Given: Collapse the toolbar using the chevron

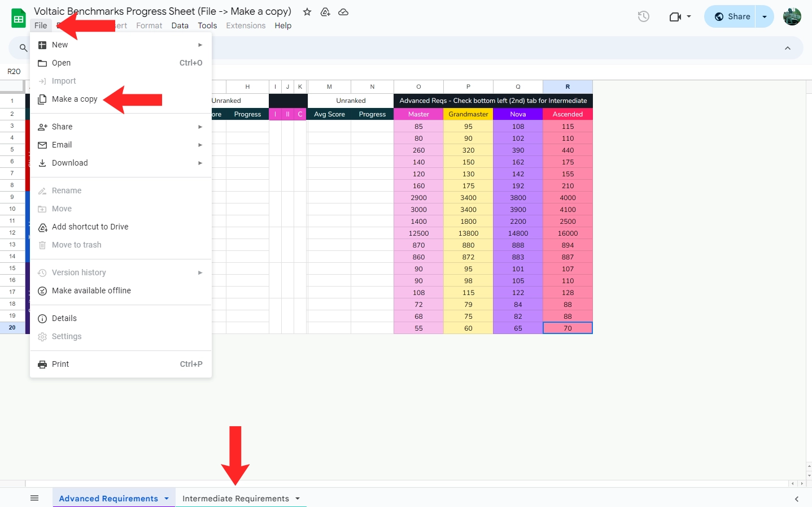Looking at the screenshot, I should click(x=788, y=49).
